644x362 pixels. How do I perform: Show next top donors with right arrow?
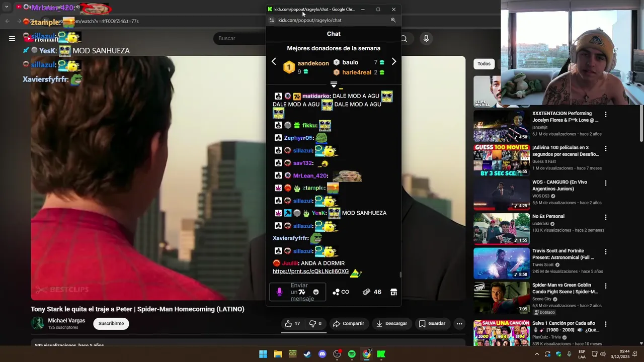coord(394,61)
